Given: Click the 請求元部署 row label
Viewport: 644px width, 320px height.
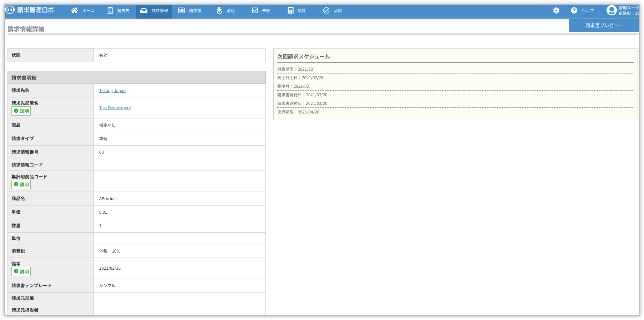Looking at the screenshot, I should pos(22,299).
